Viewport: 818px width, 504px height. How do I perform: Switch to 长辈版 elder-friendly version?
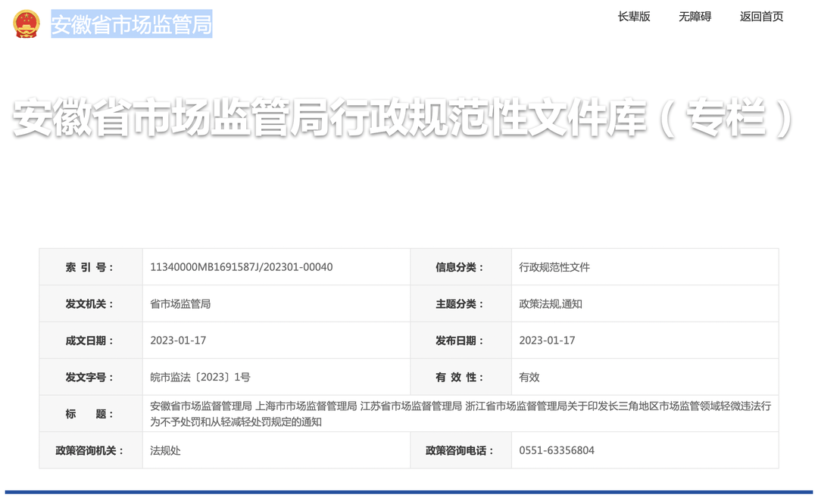click(634, 17)
